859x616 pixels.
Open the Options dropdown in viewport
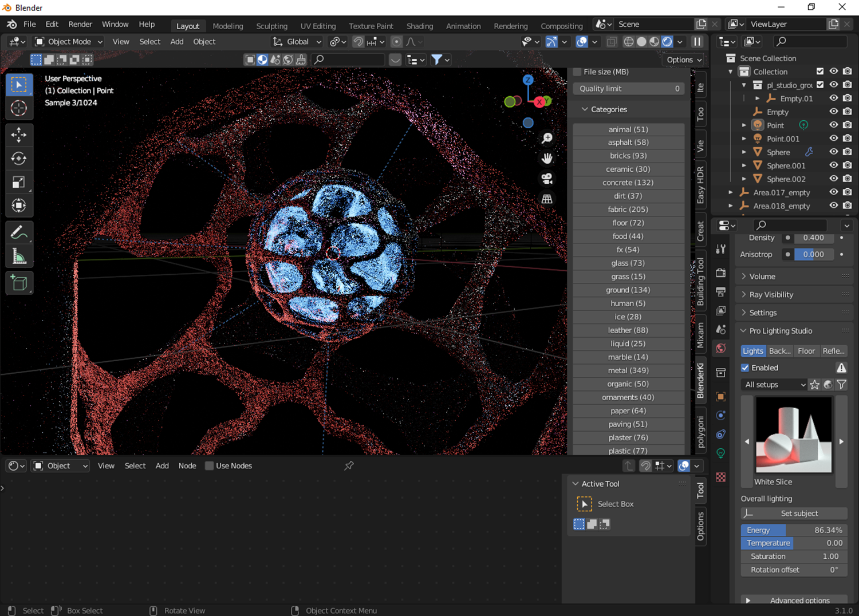684,60
